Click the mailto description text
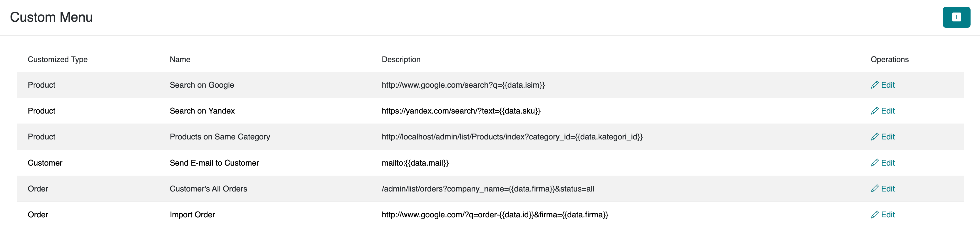The width and height of the screenshot is (980, 226). (x=415, y=163)
